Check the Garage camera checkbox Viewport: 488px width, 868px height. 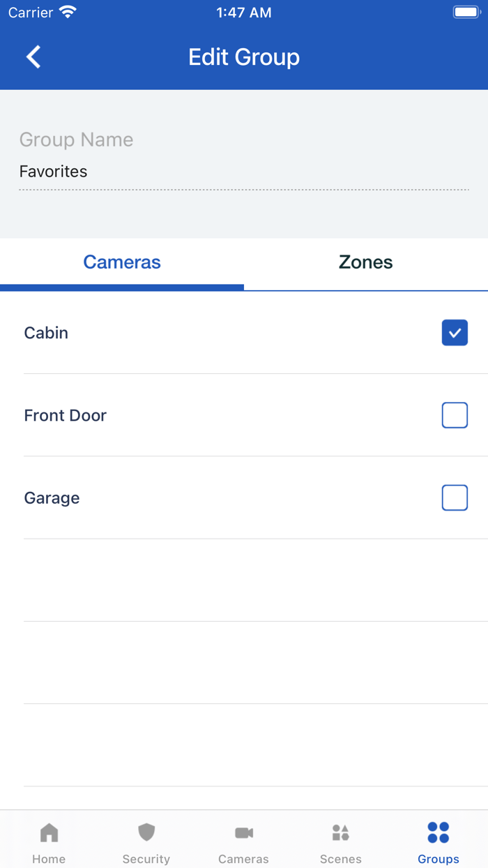(455, 497)
